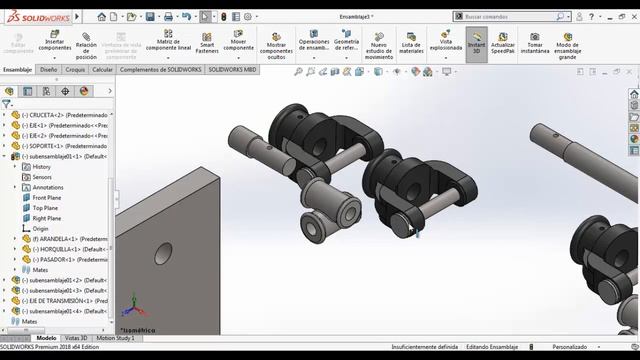640x360 pixels.
Task: Expand CRUCETA<2> tree node
Action: click(x=4, y=115)
